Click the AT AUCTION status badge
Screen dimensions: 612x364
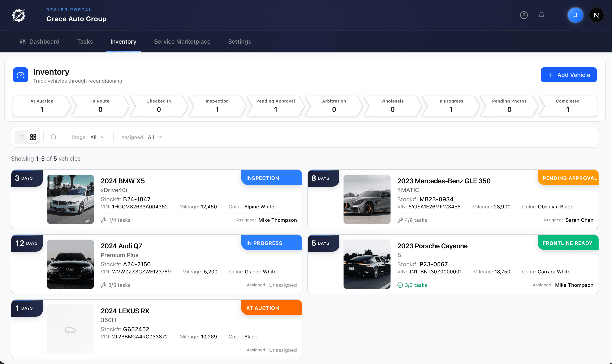(x=271, y=308)
